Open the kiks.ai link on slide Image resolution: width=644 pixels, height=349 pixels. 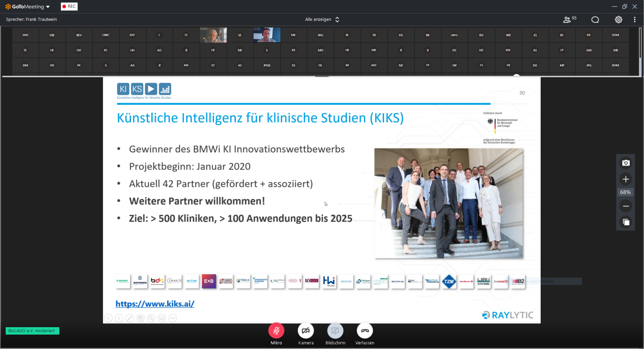[155, 304]
